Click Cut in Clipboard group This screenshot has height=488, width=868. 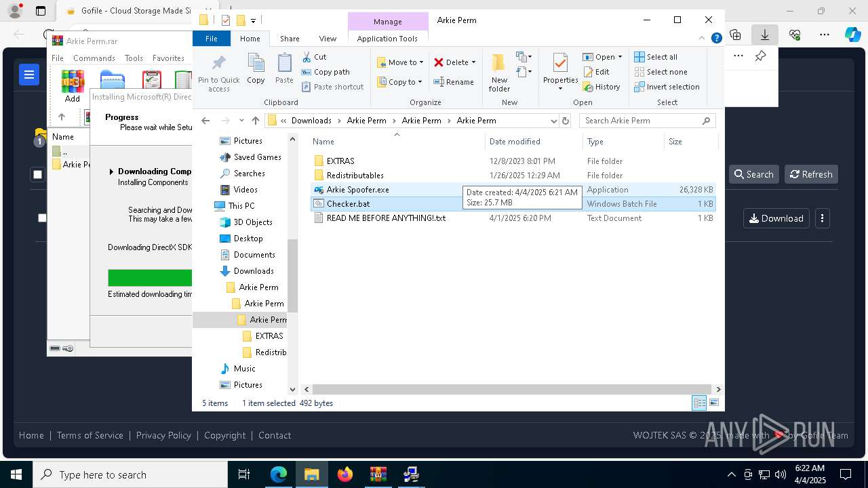(314, 57)
